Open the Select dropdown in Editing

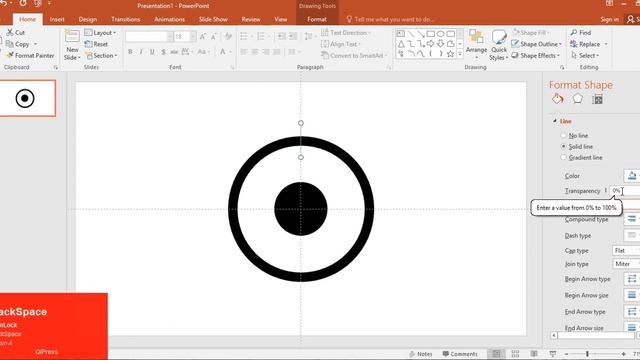click(x=585, y=55)
